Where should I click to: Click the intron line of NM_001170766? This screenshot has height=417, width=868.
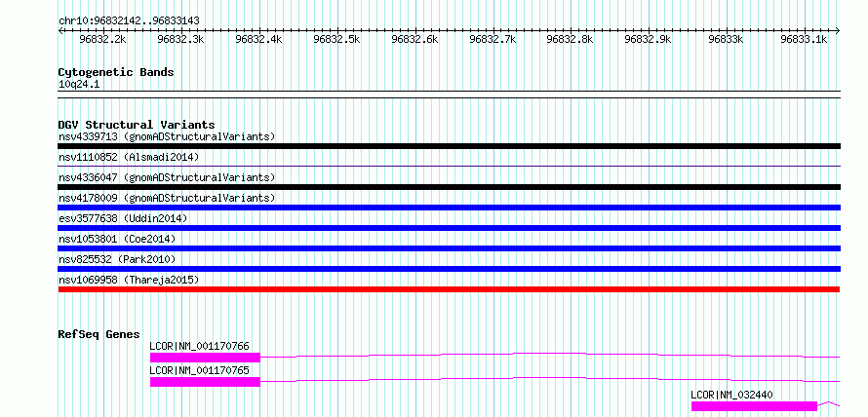click(550, 355)
